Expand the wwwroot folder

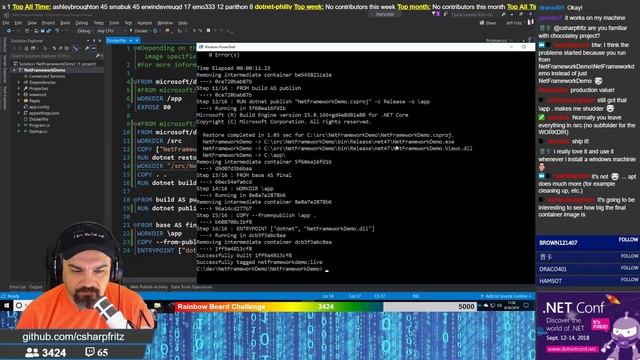(19, 95)
